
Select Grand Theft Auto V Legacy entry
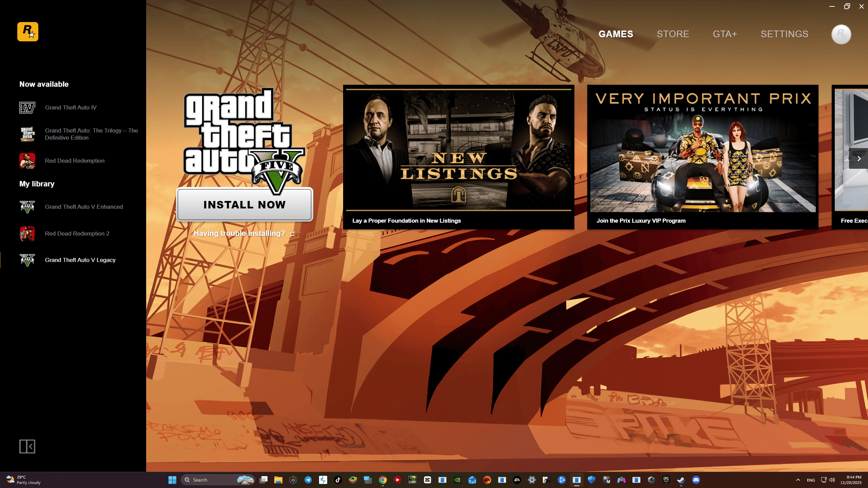click(x=80, y=260)
